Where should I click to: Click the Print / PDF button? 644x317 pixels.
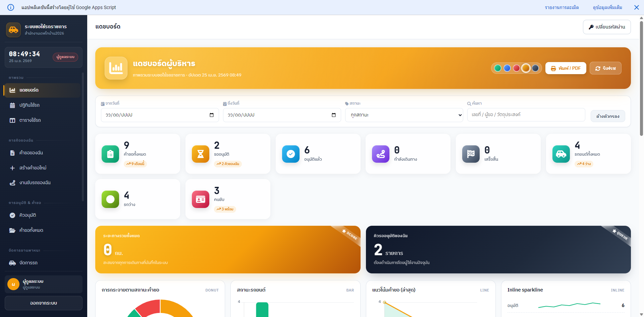click(566, 68)
